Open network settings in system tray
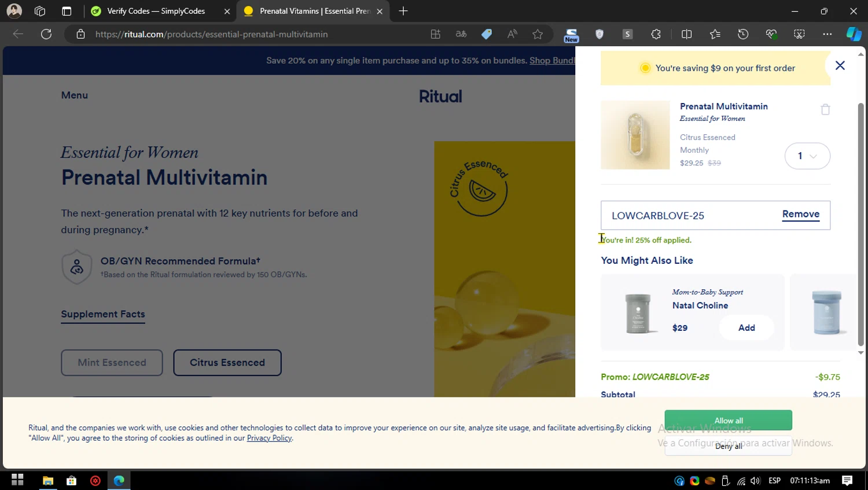The image size is (868, 490). (x=741, y=481)
